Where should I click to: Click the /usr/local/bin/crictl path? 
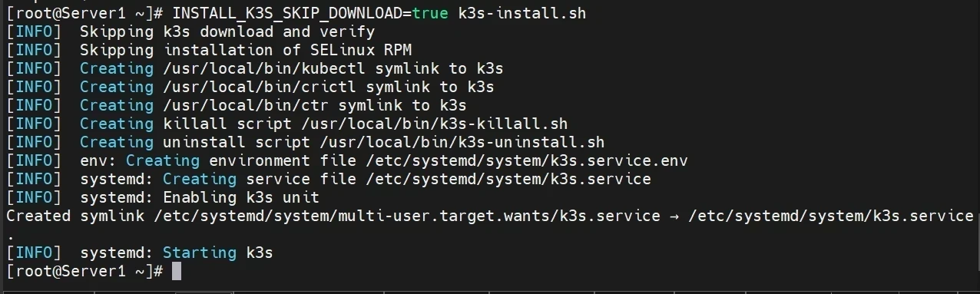click(260, 87)
